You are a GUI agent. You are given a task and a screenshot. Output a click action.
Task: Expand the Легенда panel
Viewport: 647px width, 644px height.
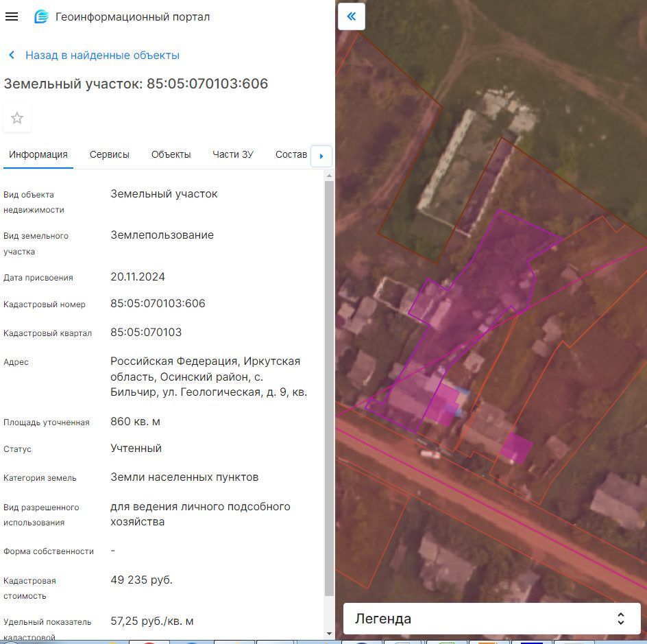(x=491, y=619)
